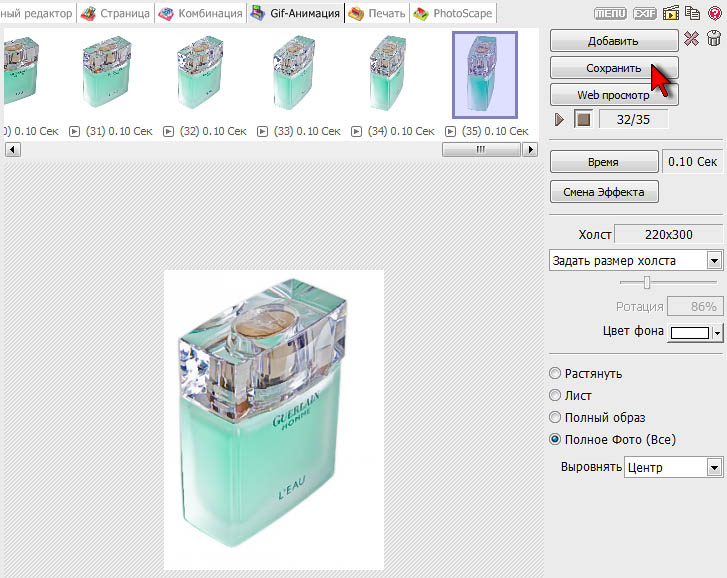
Task: Play the GIF animation with triangle button
Action: [x=559, y=120]
